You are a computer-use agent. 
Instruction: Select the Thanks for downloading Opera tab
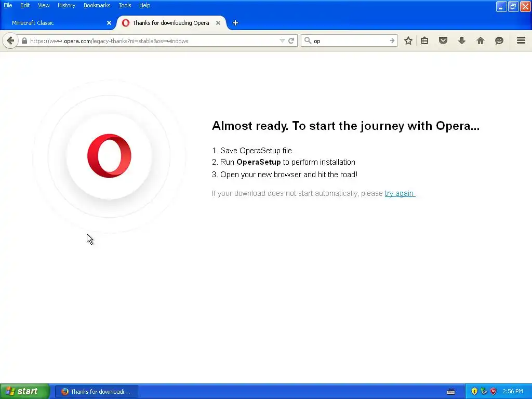tap(171, 23)
